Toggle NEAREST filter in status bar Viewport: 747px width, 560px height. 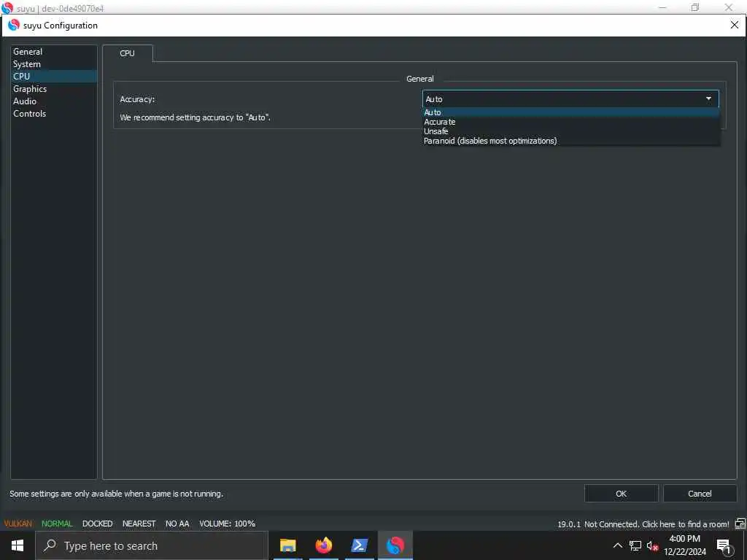(x=139, y=524)
